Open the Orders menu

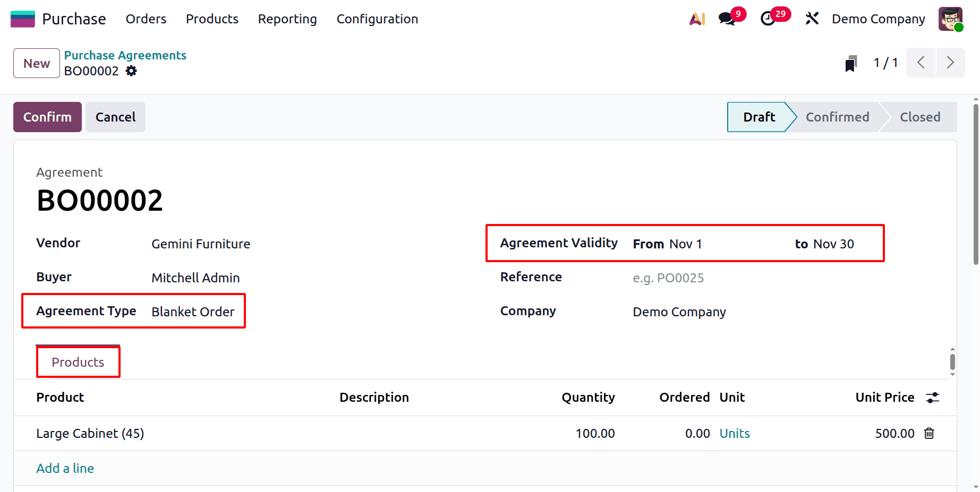pyautogui.click(x=146, y=19)
